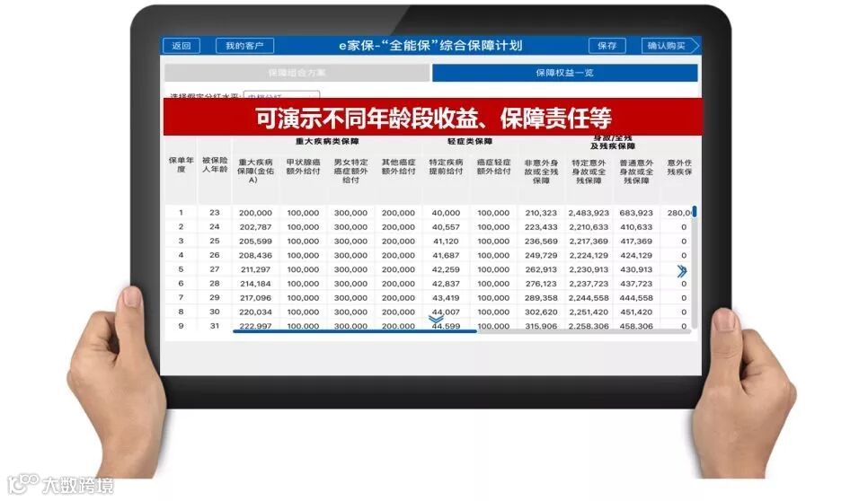The image size is (868, 501).
Task: Click the cell with value 2,237,723
Action: [589, 284]
